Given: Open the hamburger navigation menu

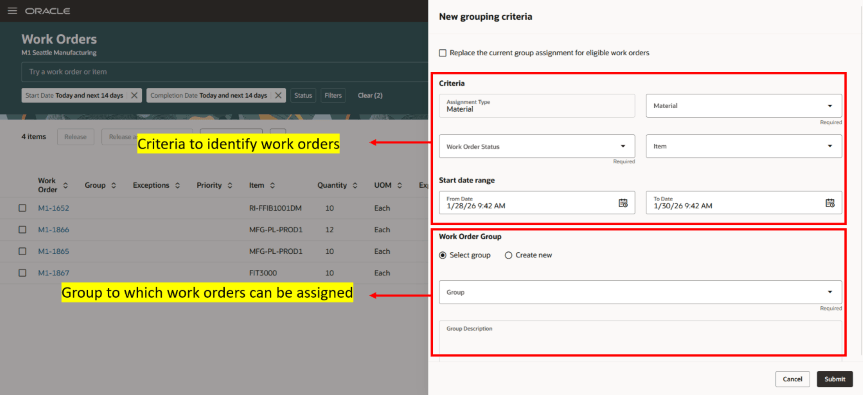Looking at the screenshot, I should pyautogui.click(x=12, y=11).
